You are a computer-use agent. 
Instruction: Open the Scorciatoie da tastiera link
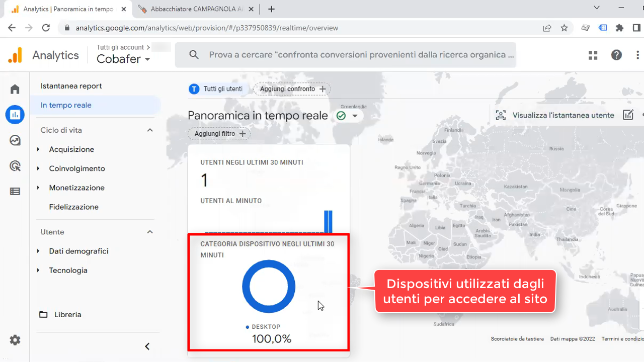click(x=517, y=338)
